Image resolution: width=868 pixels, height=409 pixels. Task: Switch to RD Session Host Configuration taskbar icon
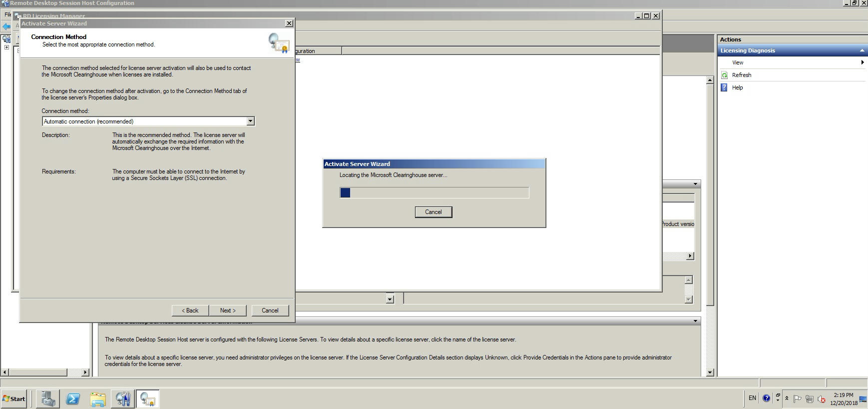(123, 398)
